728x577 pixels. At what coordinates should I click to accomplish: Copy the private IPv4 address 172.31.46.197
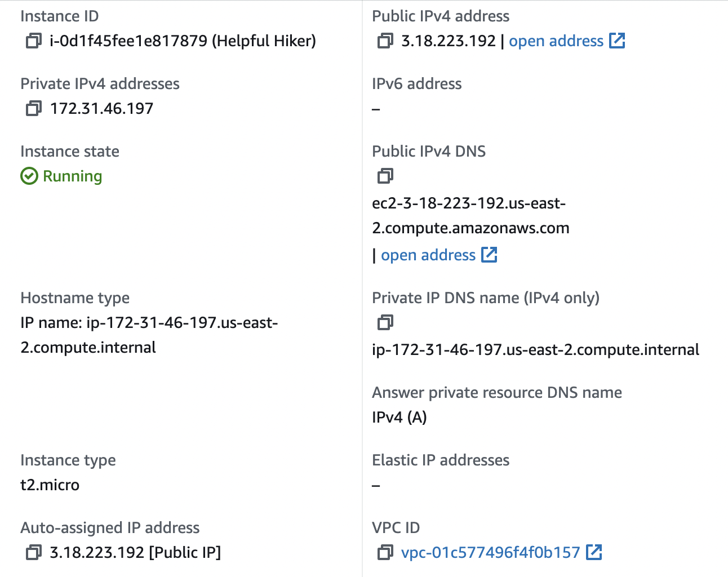click(x=34, y=109)
